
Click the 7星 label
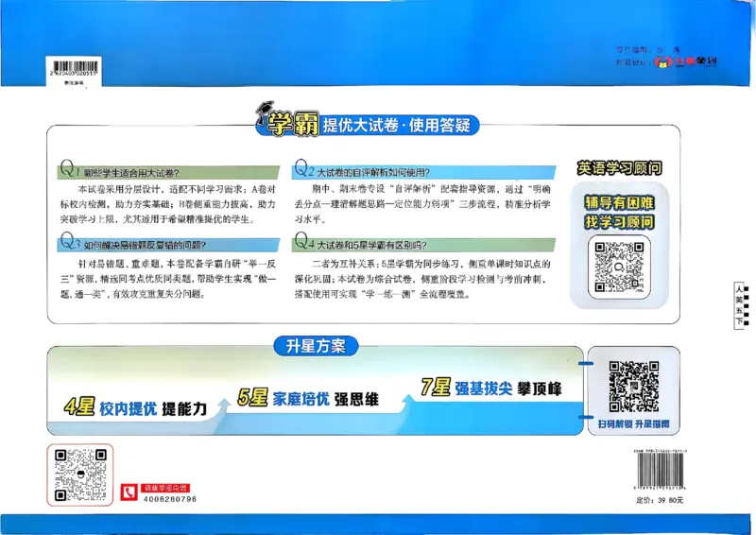coord(436,387)
